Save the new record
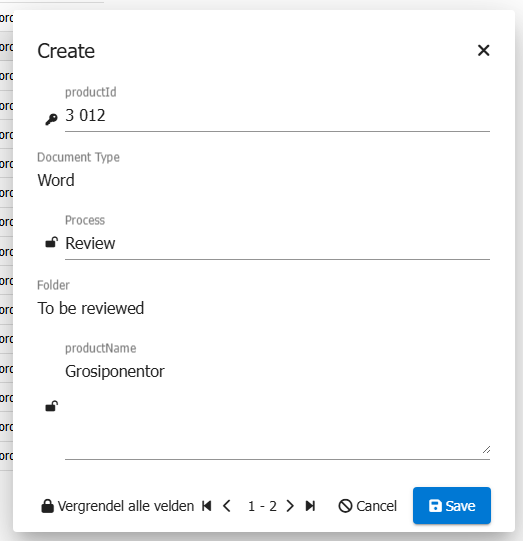523x541 pixels. pos(452,505)
